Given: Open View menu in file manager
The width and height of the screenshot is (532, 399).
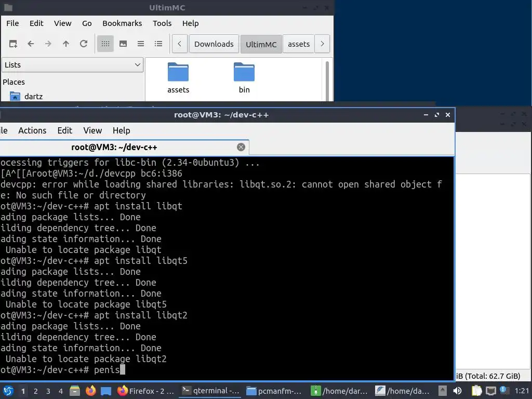Looking at the screenshot, I should point(63,23).
